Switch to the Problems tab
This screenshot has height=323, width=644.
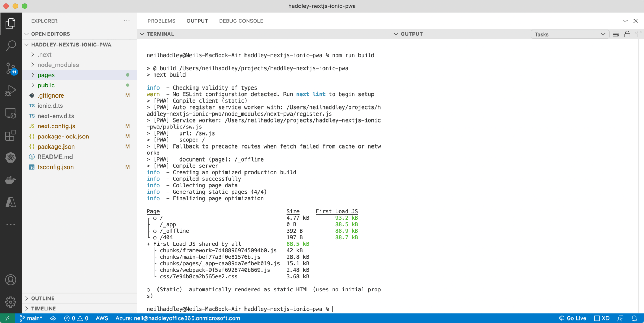161,21
